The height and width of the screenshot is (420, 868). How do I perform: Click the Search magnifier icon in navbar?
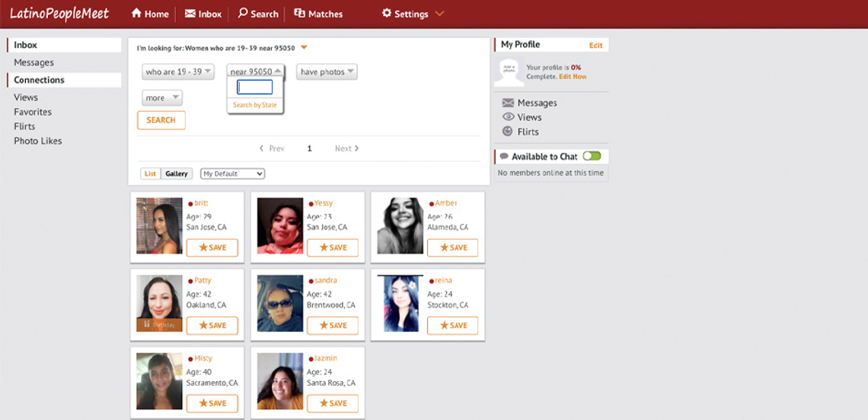(242, 13)
